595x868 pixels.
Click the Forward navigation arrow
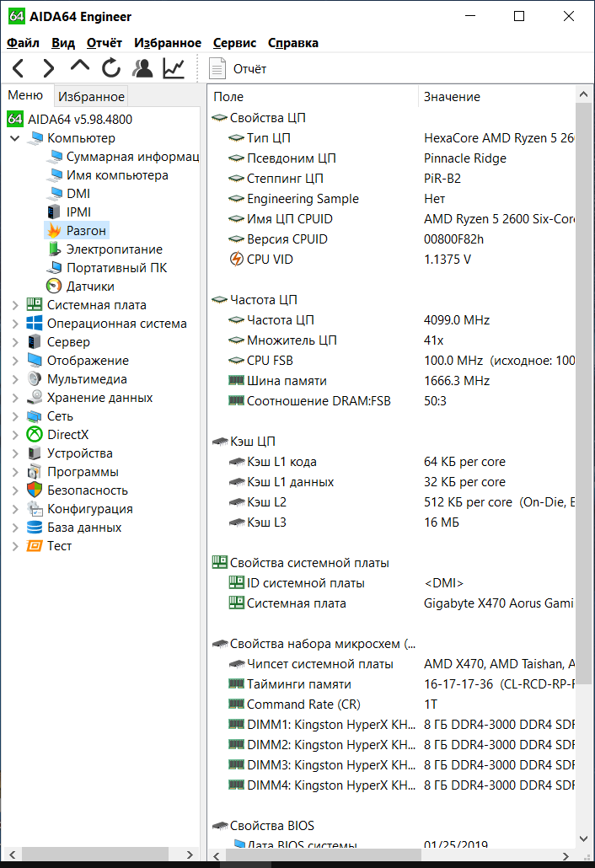coord(49,68)
